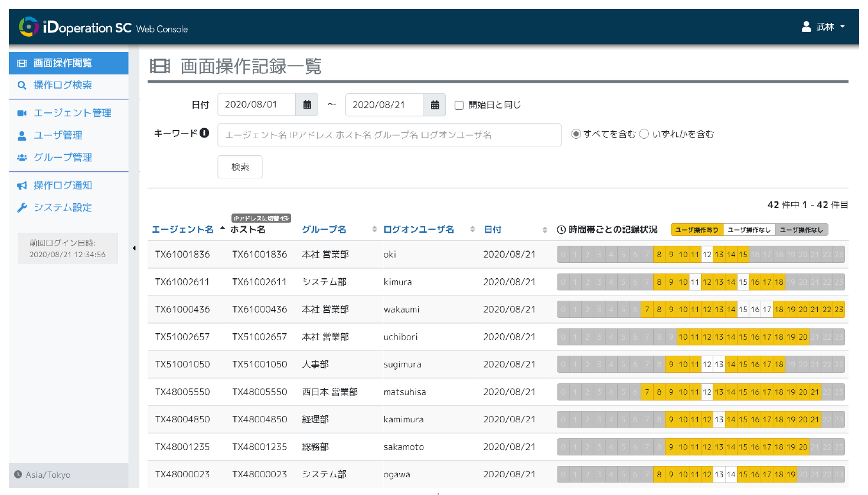Go to エージェント管理 sidebar menu
Screen dimensions: 868x495
[x=72, y=113]
